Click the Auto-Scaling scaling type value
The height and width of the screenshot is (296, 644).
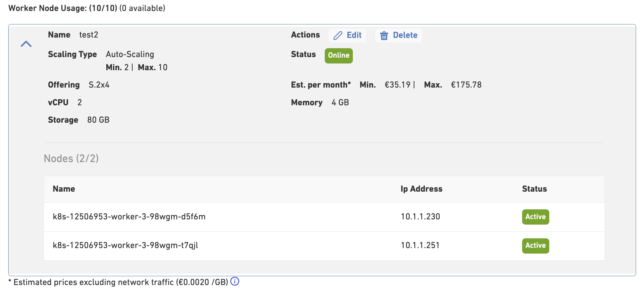coord(130,54)
